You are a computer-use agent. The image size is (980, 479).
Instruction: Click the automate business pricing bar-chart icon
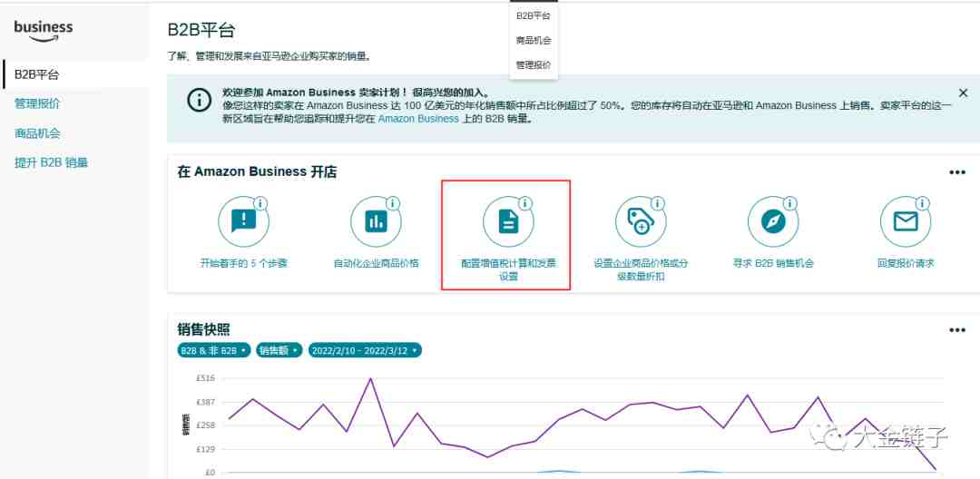click(376, 221)
